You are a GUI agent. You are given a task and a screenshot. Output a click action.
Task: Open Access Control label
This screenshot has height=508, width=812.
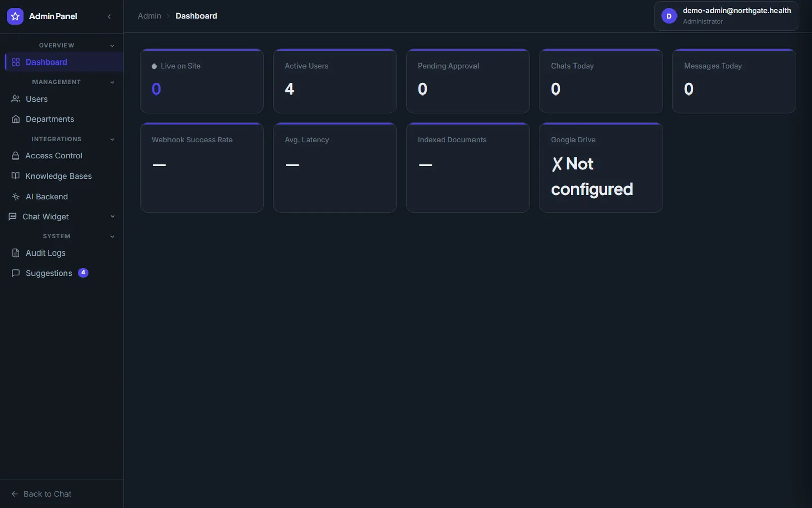point(54,155)
